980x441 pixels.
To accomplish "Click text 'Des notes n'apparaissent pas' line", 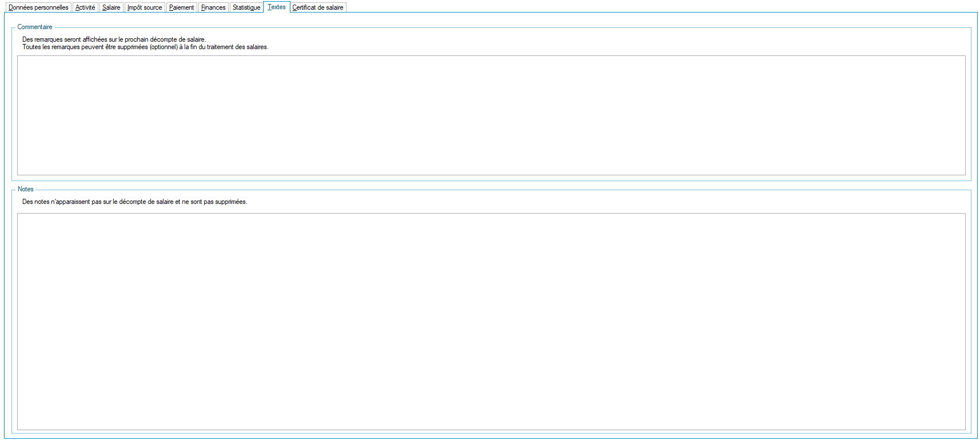I will coord(135,202).
